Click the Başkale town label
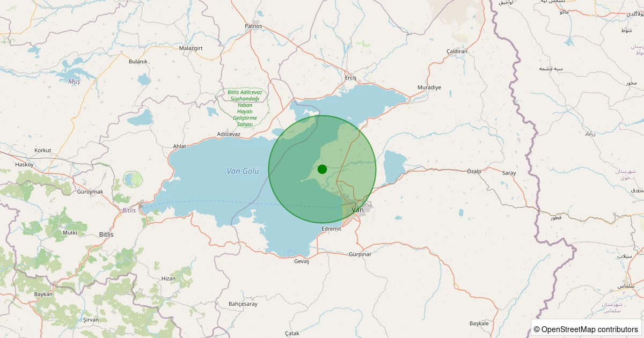This screenshot has height=338, width=644. (x=479, y=324)
